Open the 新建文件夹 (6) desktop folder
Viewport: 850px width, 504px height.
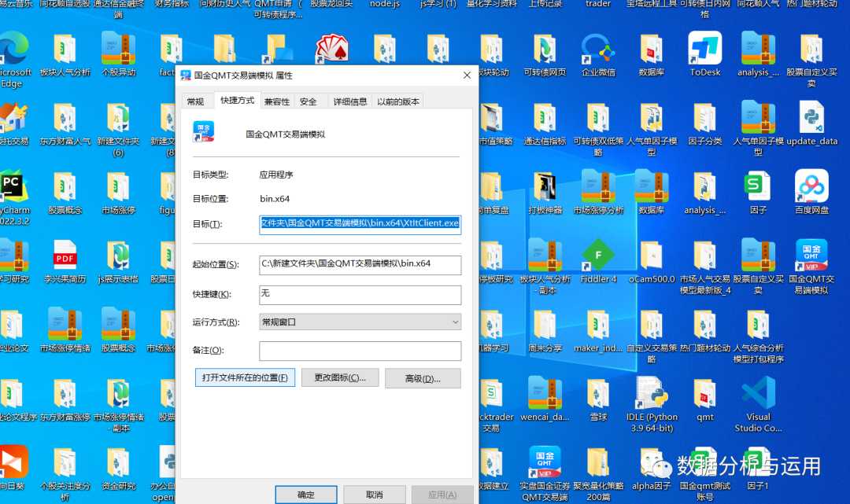coord(118,130)
